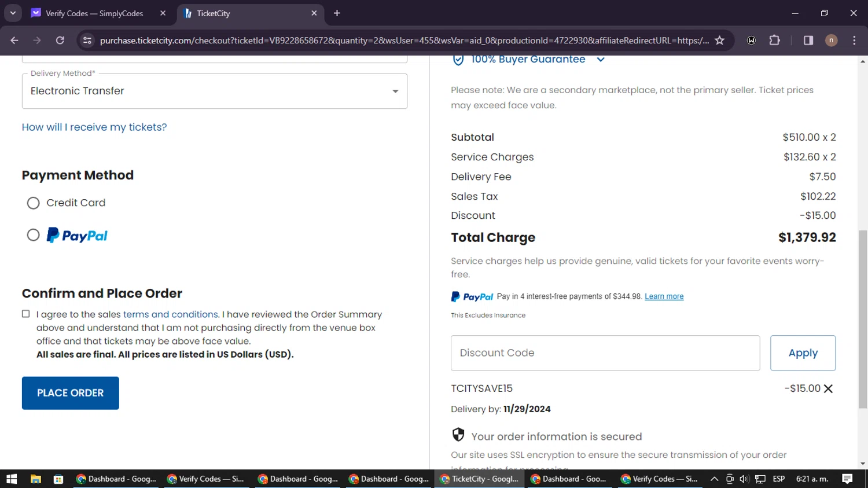Select PayPal payment option
The height and width of the screenshot is (488, 868).
pos(34,235)
